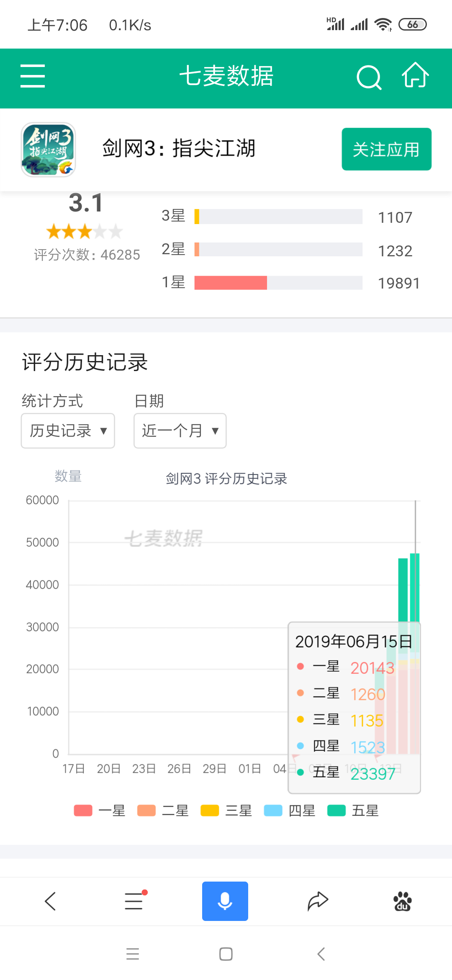
Task: Tap the 剑网3 评分历史记录 chart title
Action: [x=226, y=479]
